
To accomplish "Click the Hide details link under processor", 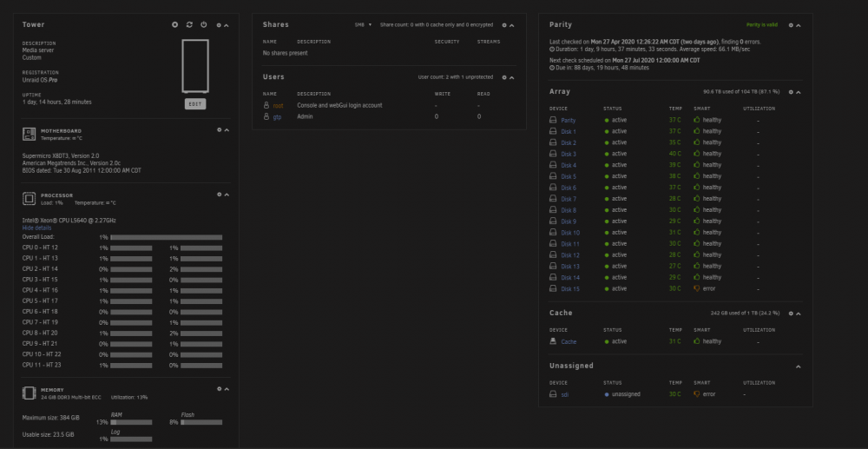I will point(36,228).
